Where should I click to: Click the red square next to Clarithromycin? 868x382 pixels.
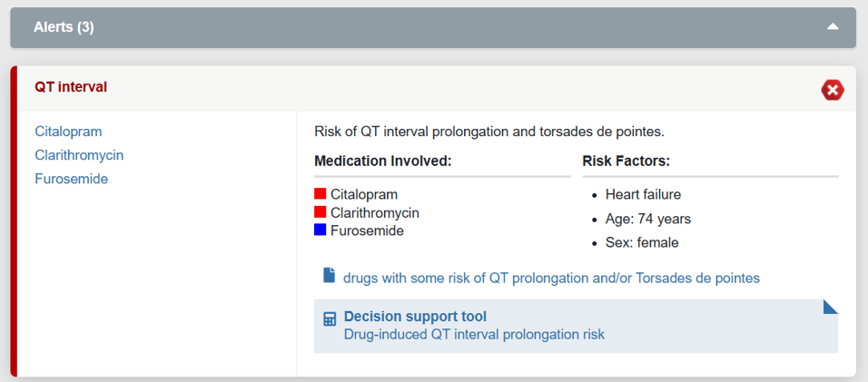[320, 212]
